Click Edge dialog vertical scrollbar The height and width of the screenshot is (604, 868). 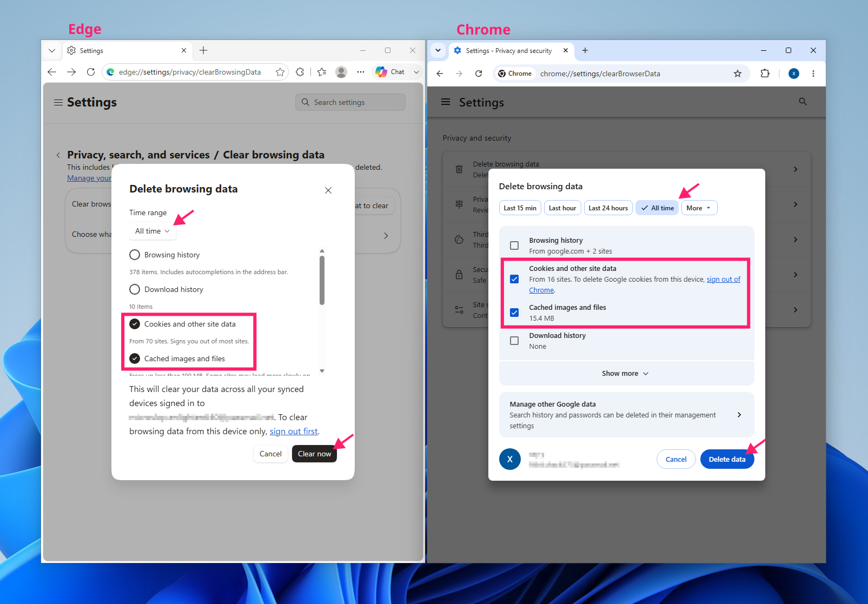322,280
